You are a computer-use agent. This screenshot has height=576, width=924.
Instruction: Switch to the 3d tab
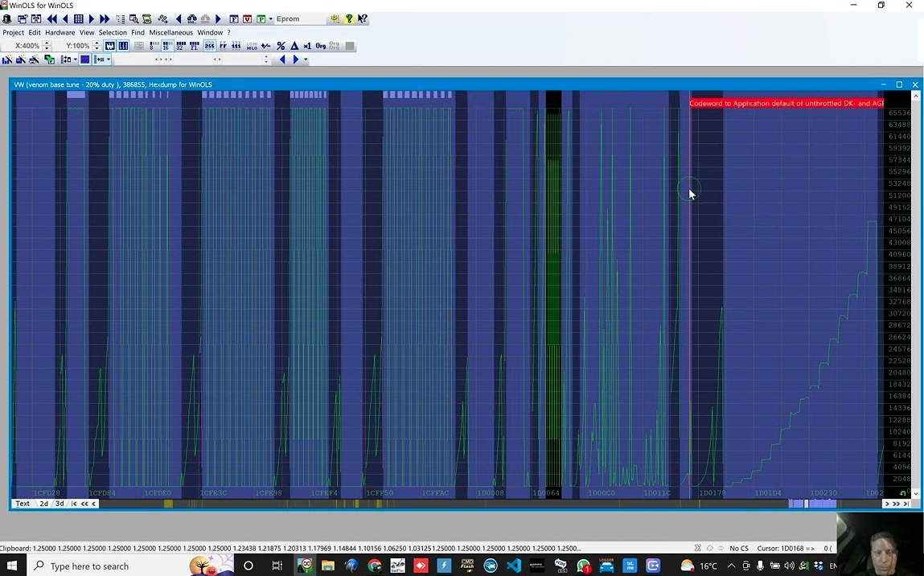[59, 504]
